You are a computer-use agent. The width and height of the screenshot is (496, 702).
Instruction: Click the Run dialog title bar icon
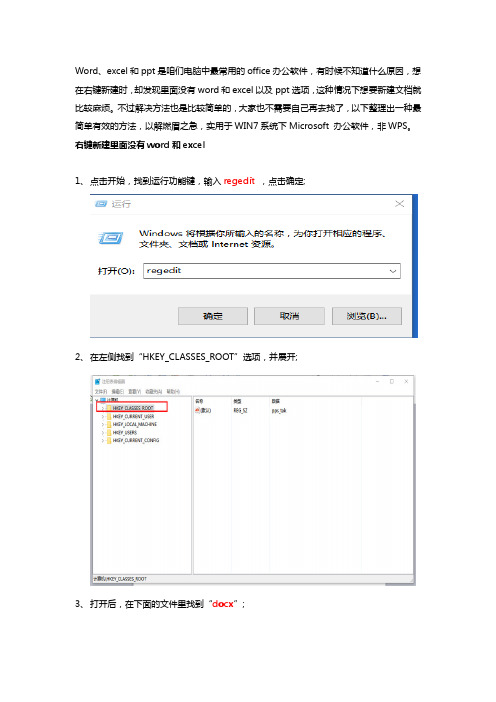tap(101, 204)
